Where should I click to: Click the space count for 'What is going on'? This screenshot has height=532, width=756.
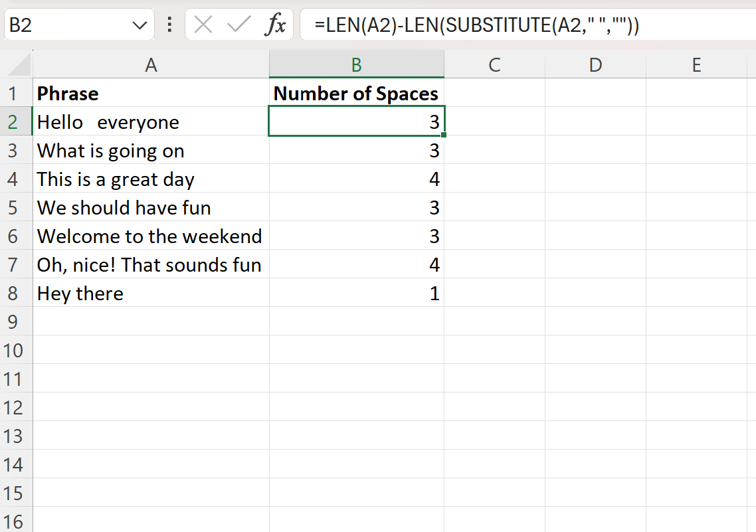click(x=356, y=150)
